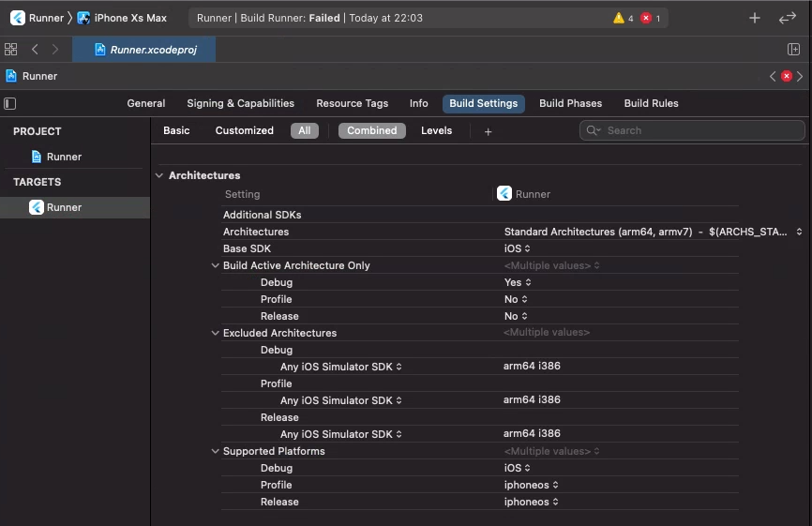Change Supported Platforms Release iphoneos value
The image size is (812, 526).
(x=531, y=502)
